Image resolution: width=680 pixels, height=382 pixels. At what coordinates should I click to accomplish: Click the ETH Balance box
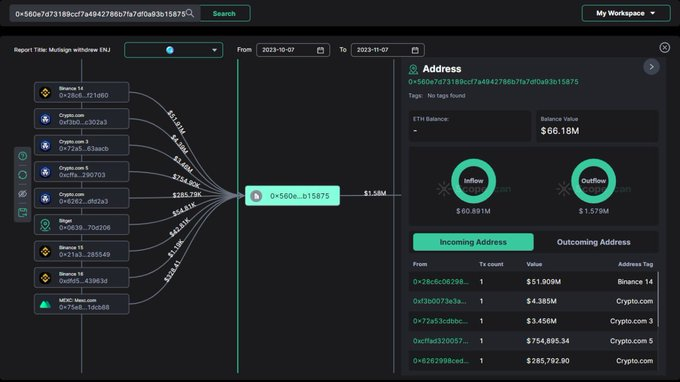coord(470,126)
